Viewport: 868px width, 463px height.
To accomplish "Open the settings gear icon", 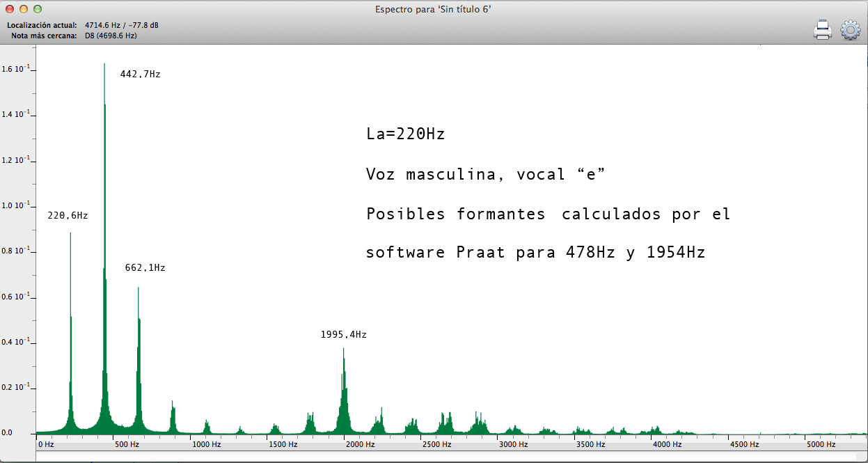I will pyautogui.click(x=851, y=30).
